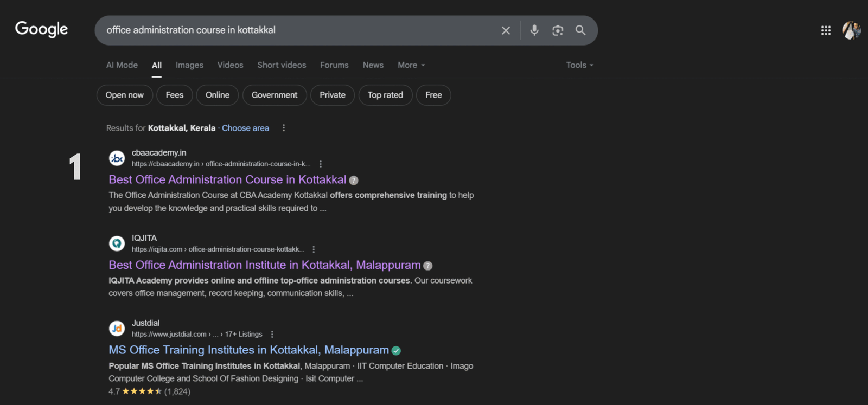Open Search by image lens icon

tap(558, 30)
